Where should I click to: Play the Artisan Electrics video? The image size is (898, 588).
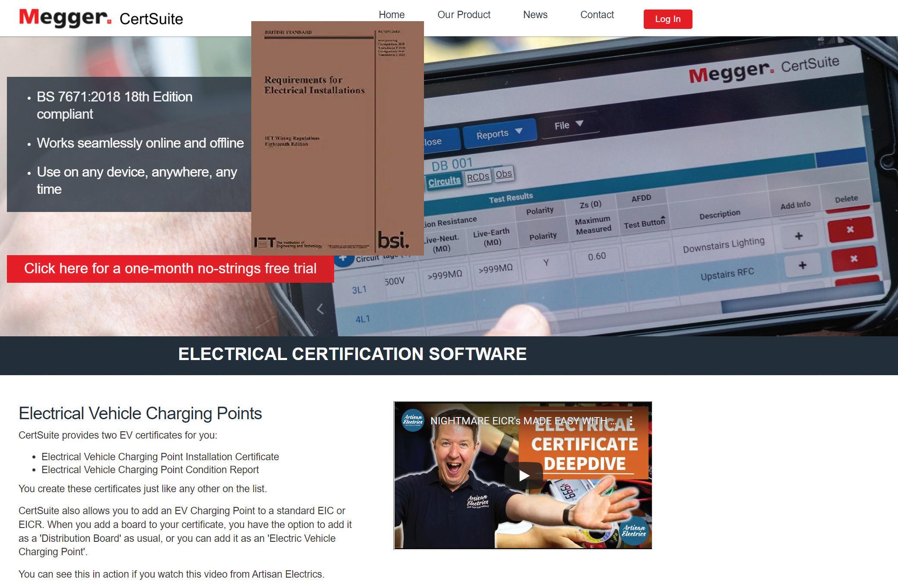[523, 475]
